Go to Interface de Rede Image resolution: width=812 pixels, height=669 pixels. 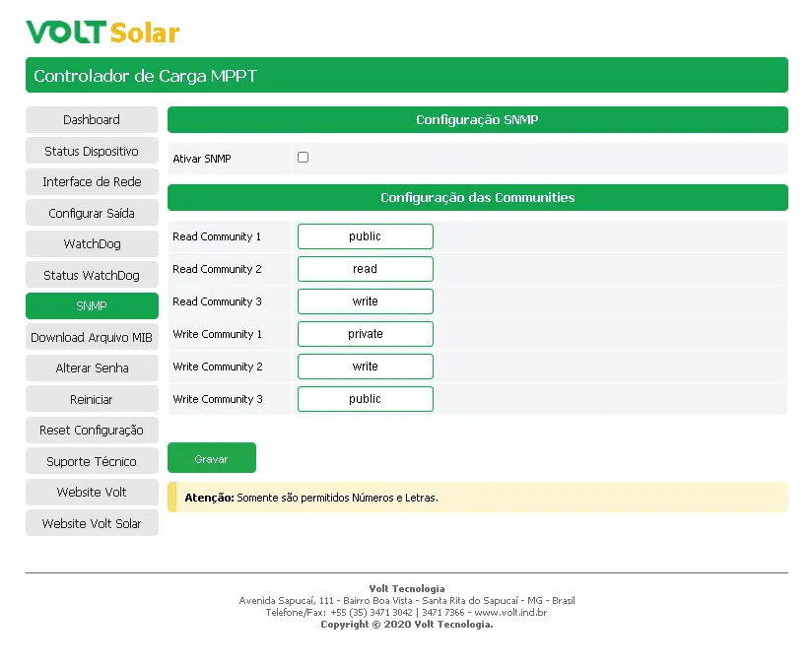[x=92, y=181]
